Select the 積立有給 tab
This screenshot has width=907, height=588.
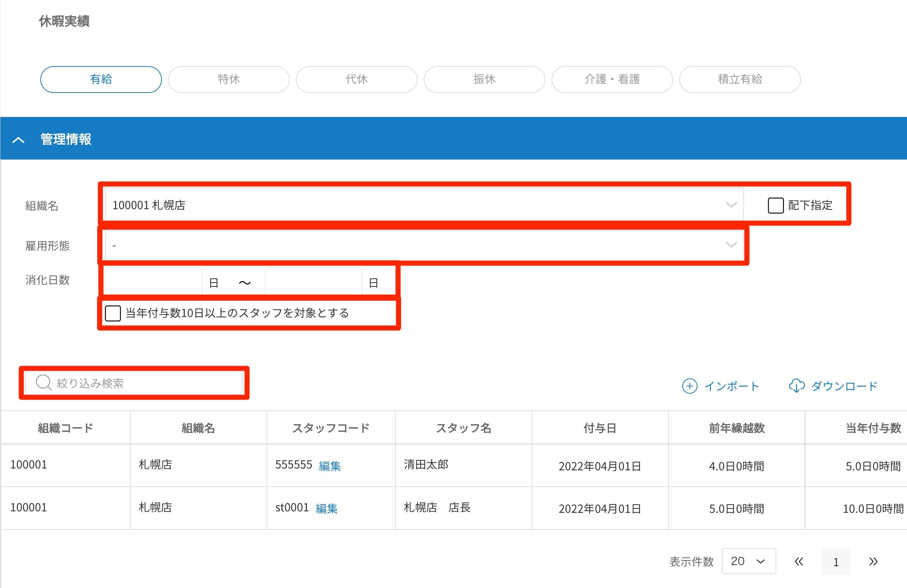click(x=740, y=79)
